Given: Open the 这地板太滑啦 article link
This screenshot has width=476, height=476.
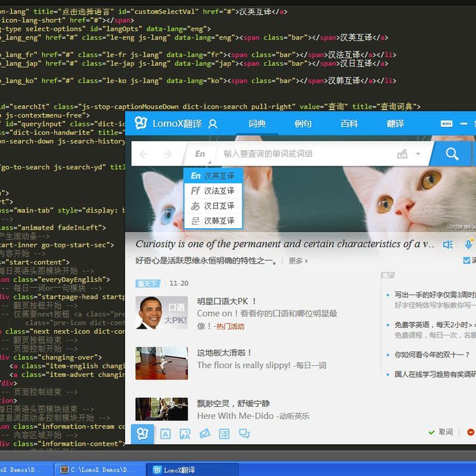Looking at the screenshot, I should (224, 352).
